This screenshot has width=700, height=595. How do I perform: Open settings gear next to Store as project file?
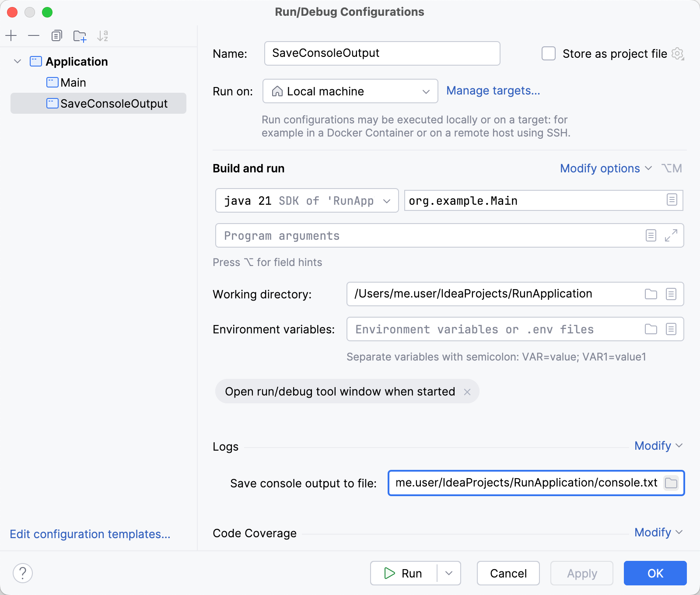tap(678, 54)
